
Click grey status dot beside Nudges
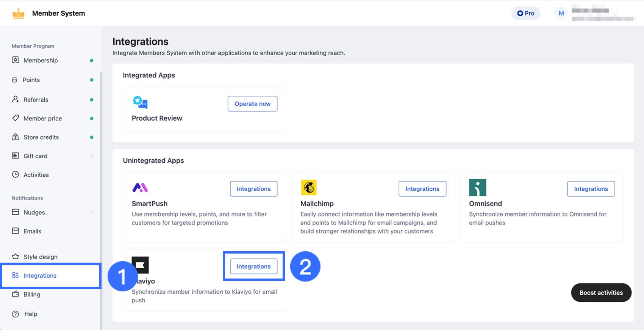click(x=92, y=213)
